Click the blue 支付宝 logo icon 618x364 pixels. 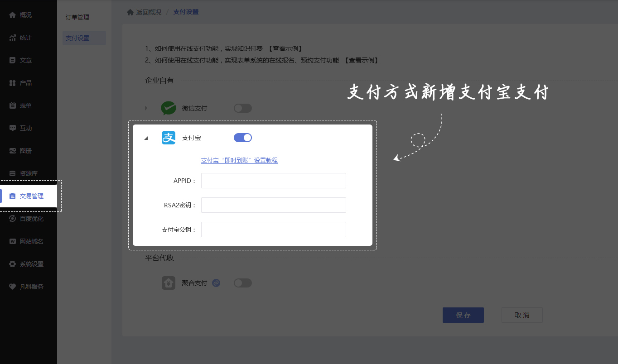[x=169, y=138]
